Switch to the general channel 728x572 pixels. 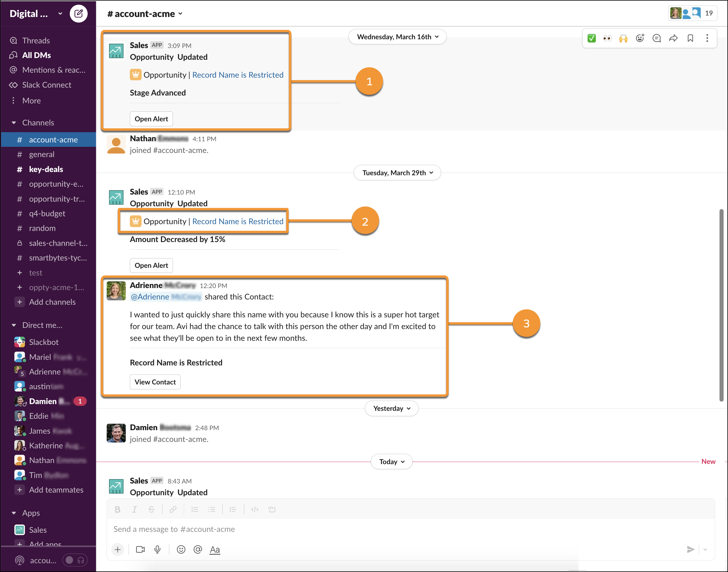click(48, 154)
